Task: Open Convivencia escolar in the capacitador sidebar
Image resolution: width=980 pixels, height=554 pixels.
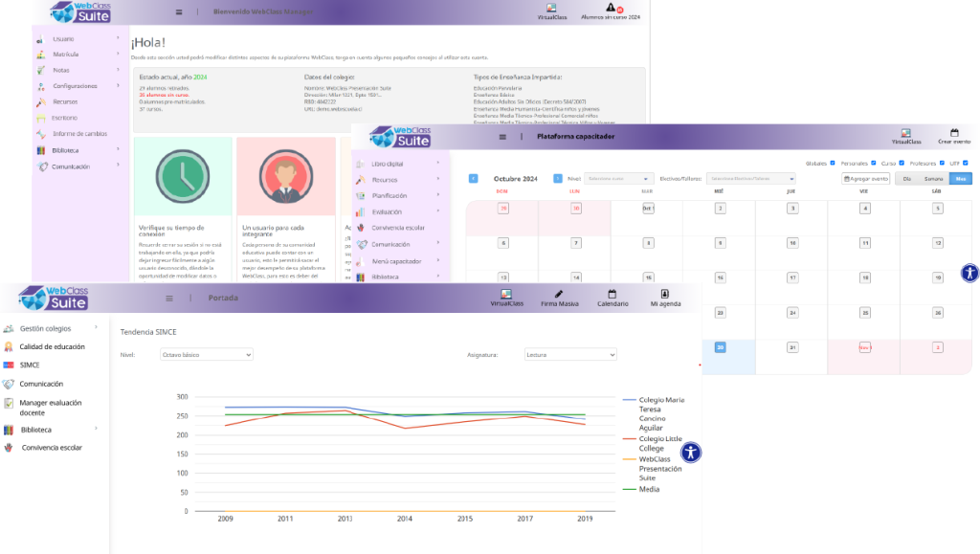Action: click(399, 228)
